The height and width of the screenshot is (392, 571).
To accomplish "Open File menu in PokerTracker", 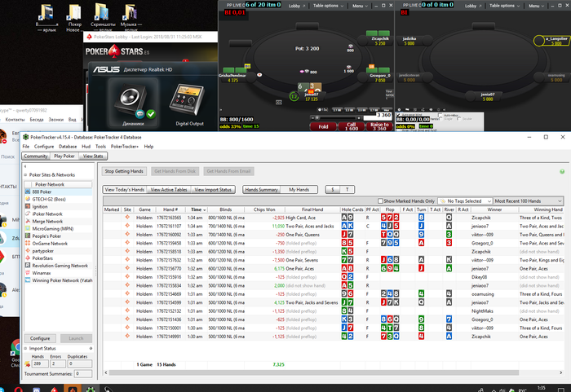I will (x=26, y=147).
